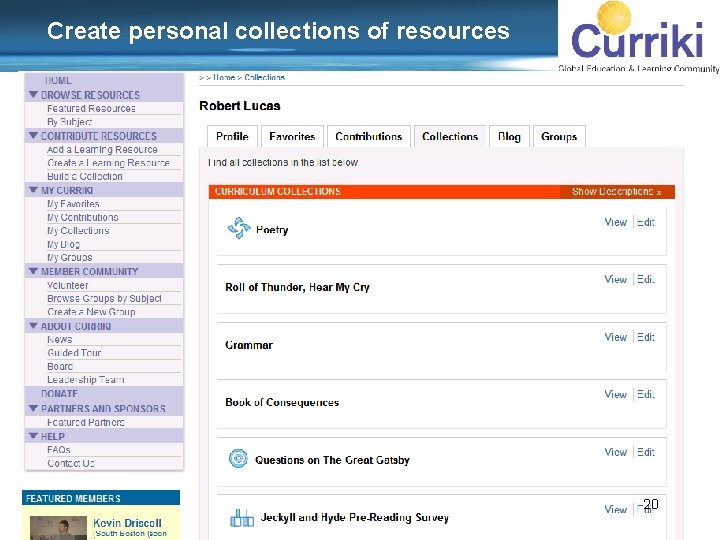Click Home in the breadcrumb

(x=224, y=77)
